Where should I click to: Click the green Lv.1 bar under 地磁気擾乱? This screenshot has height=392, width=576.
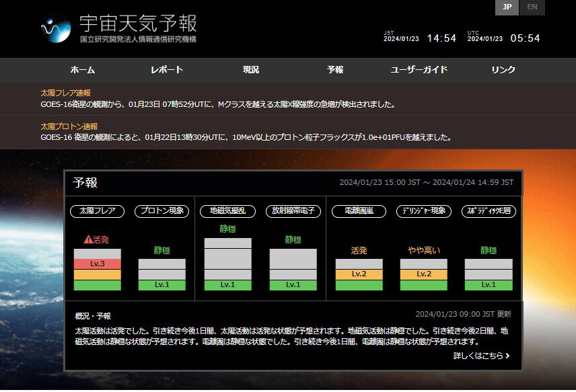point(227,285)
